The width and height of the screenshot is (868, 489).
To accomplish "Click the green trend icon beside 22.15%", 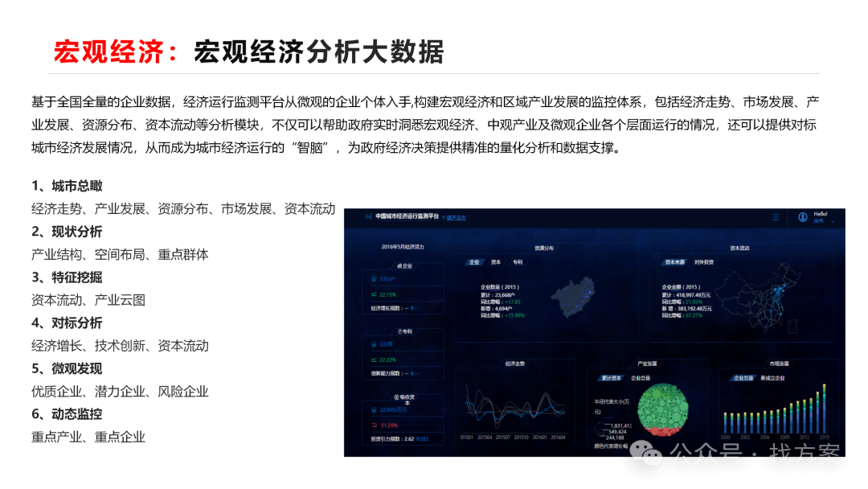I will point(374,294).
